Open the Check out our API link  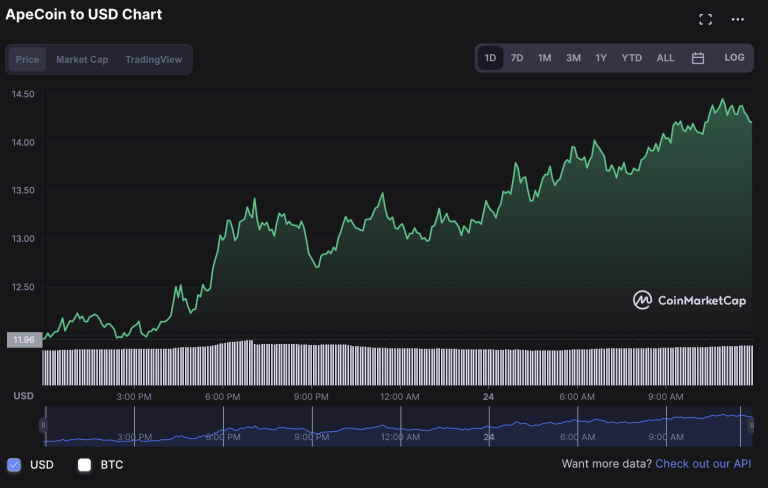(x=703, y=464)
